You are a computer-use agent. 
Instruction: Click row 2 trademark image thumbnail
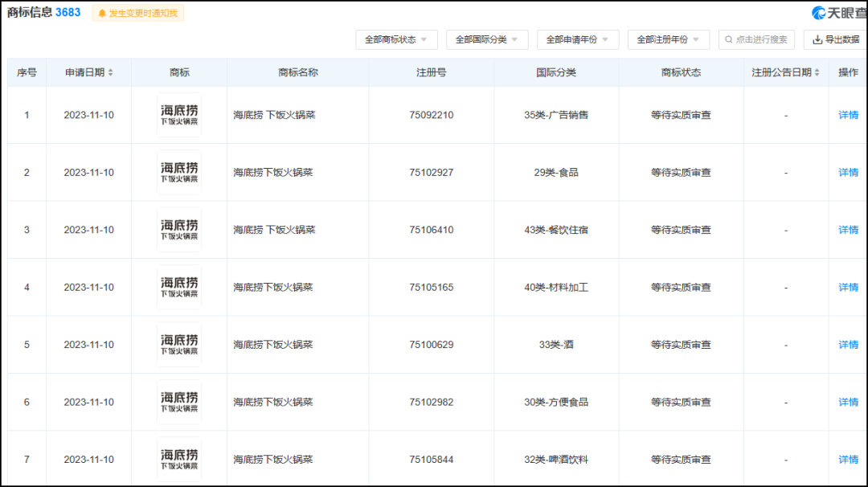click(178, 172)
